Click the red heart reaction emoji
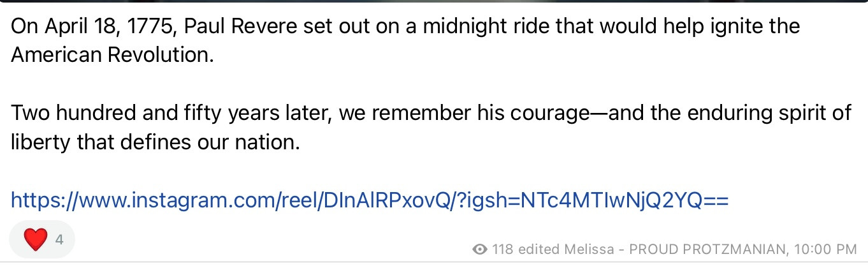Viewport: 868px width, 268px height. click(36, 240)
